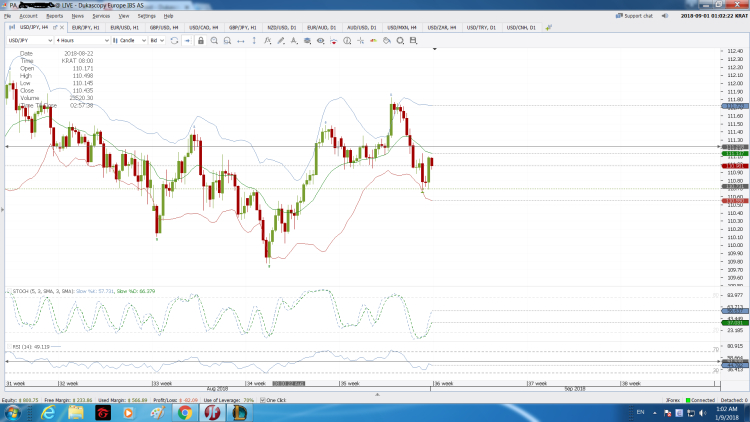
Task: Open Support chat
Action: (x=634, y=16)
